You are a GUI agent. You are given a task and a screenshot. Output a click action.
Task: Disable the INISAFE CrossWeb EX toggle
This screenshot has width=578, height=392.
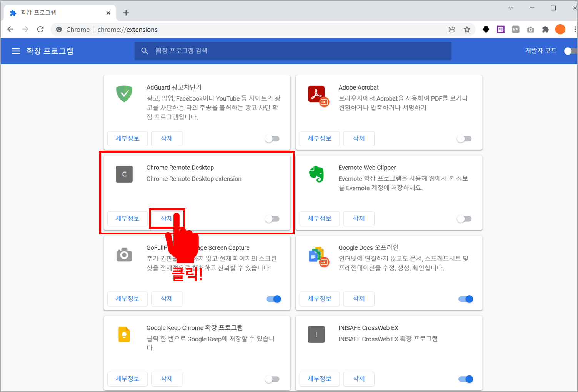(466, 379)
